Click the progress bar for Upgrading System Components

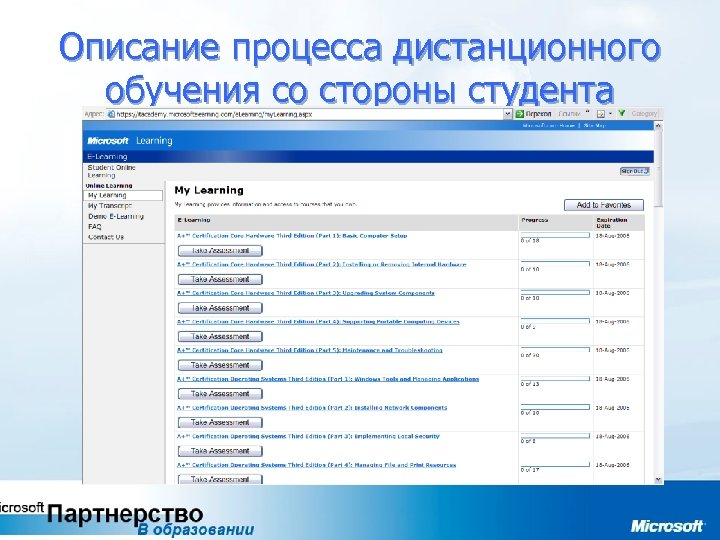click(555, 292)
